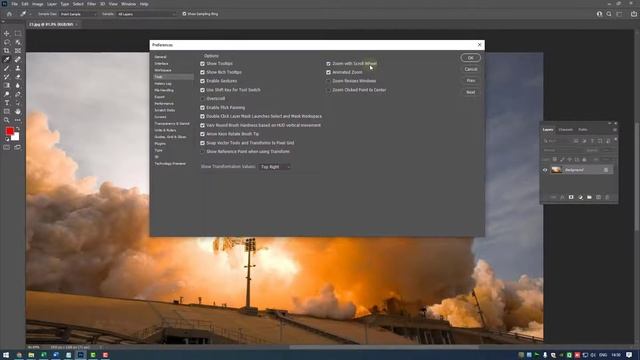The image size is (640, 360).
Task: Toggle Show Sampling Ring checkbox
Action: pyautogui.click(x=184, y=14)
